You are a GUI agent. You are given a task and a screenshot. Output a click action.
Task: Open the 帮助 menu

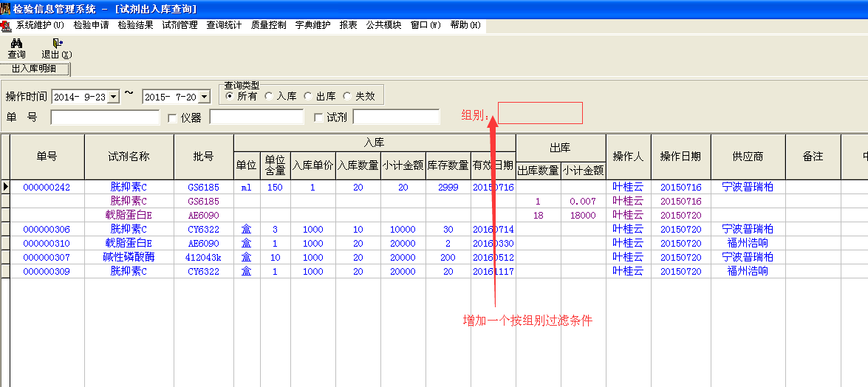click(x=465, y=25)
